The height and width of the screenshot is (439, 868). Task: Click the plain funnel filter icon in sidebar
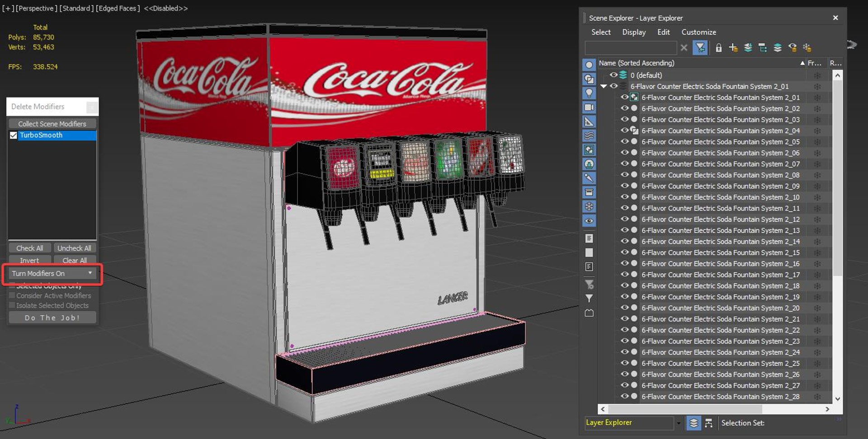pyautogui.click(x=589, y=299)
